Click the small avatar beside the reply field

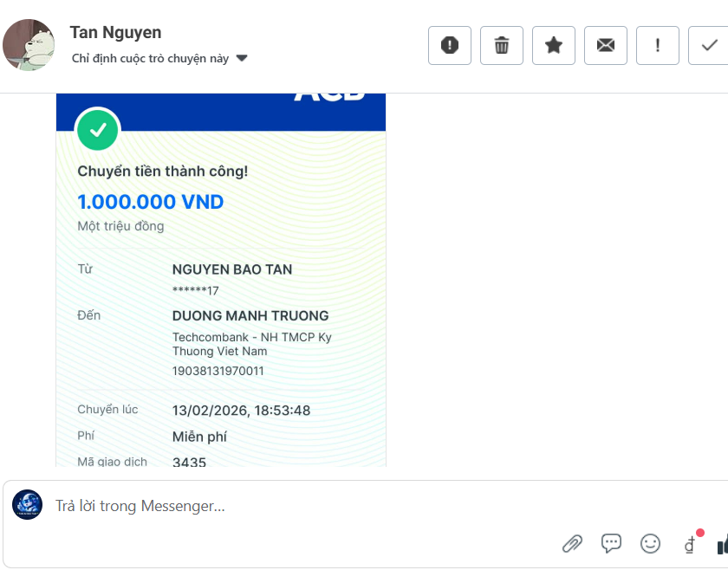pyautogui.click(x=27, y=505)
